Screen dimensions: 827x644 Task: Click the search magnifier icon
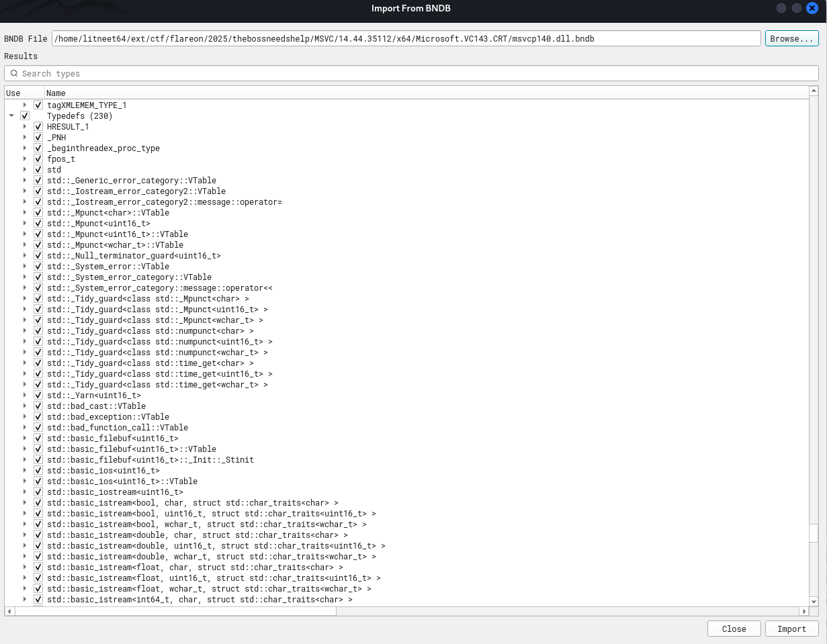(14, 74)
